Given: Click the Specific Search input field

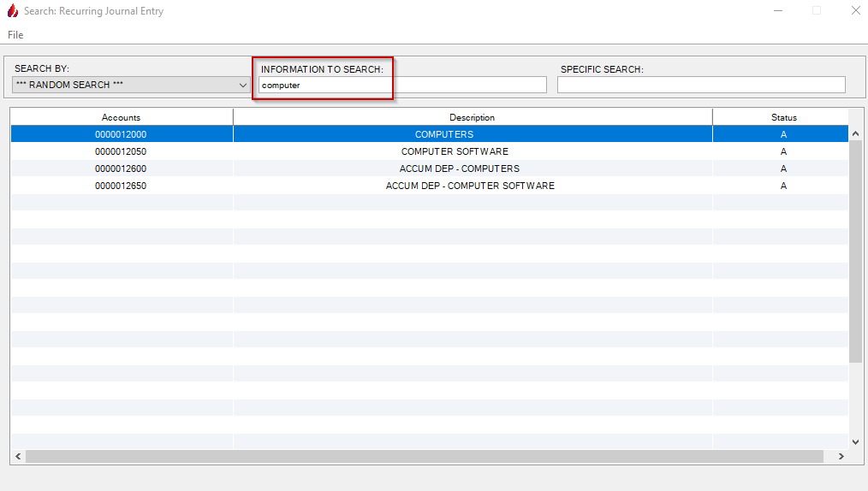Looking at the screenshot, I should pyautogui.click(x=700, y=85).
